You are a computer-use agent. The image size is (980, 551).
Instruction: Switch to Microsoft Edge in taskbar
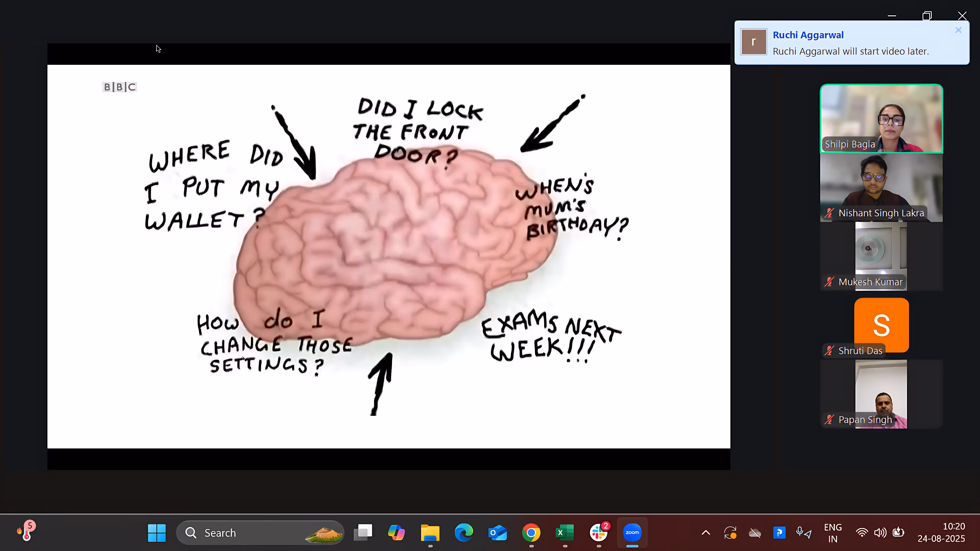point(464,533)
